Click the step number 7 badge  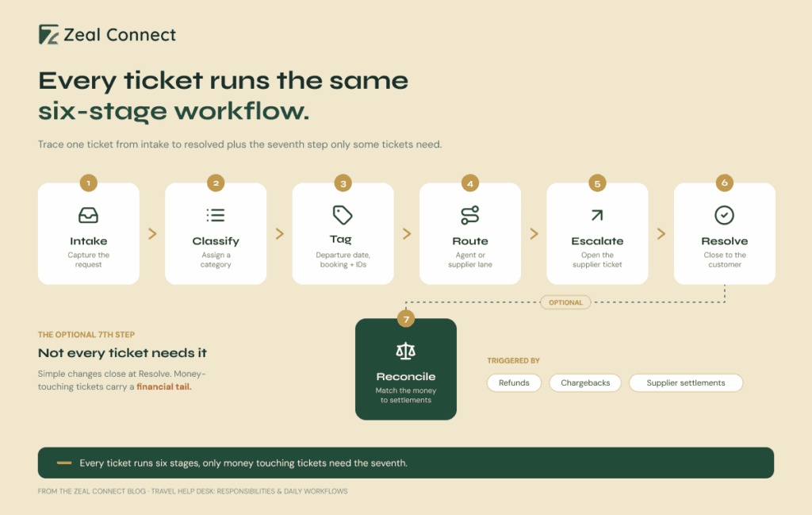(x=406, y=319)
